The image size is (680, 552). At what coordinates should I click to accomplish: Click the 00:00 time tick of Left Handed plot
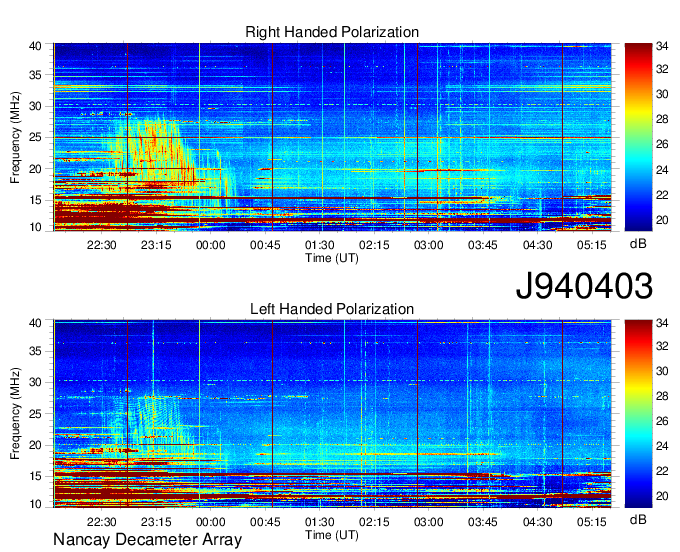pos(211,522)
